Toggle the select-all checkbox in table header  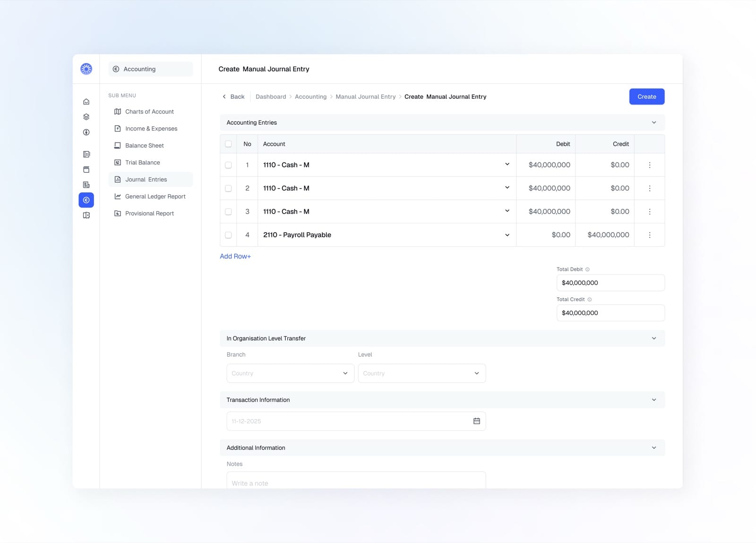pyautogui.click(x=228, y=144)
